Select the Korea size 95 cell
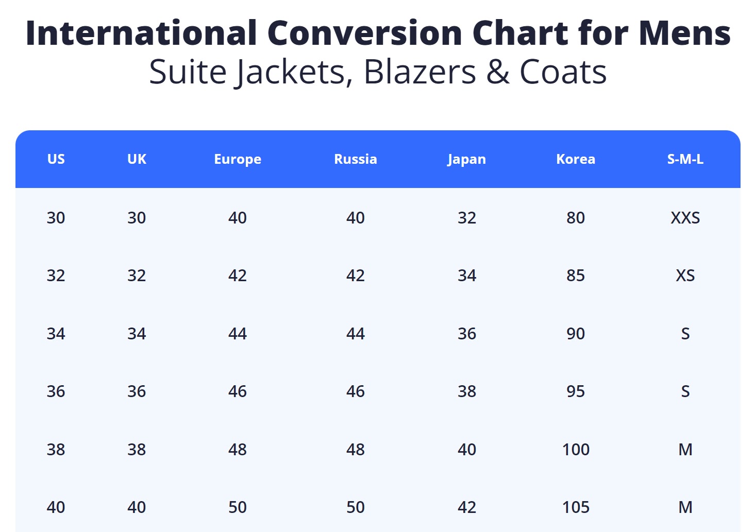The height and width of the screenshot is (532, 756). click(x=576, y=391)
